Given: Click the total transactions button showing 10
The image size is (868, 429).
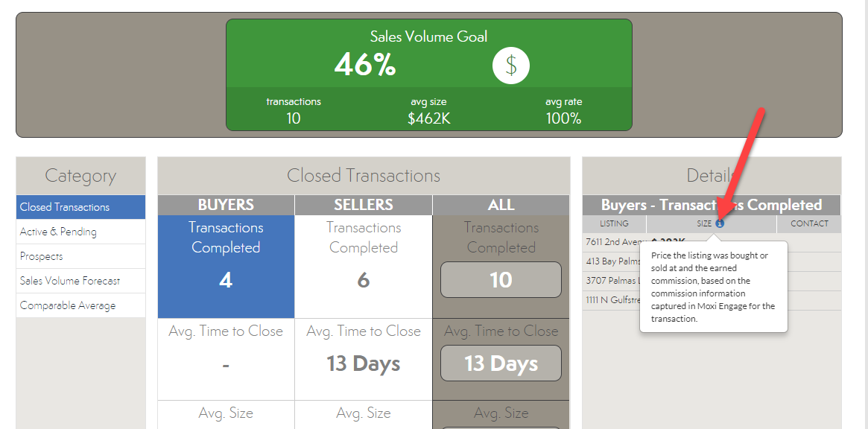Looking at the screenshot, I should 501,280.
